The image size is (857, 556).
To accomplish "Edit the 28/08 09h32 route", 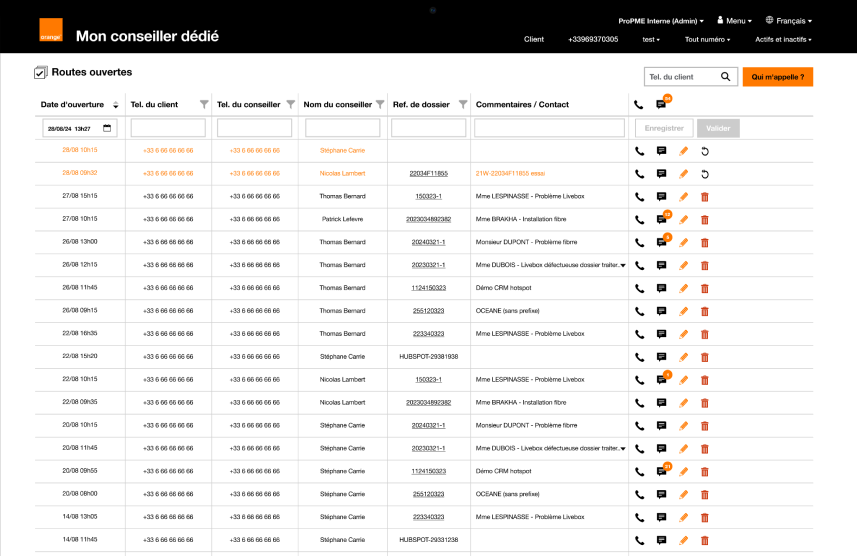I will pyautogui.click(x=683, y=174).
